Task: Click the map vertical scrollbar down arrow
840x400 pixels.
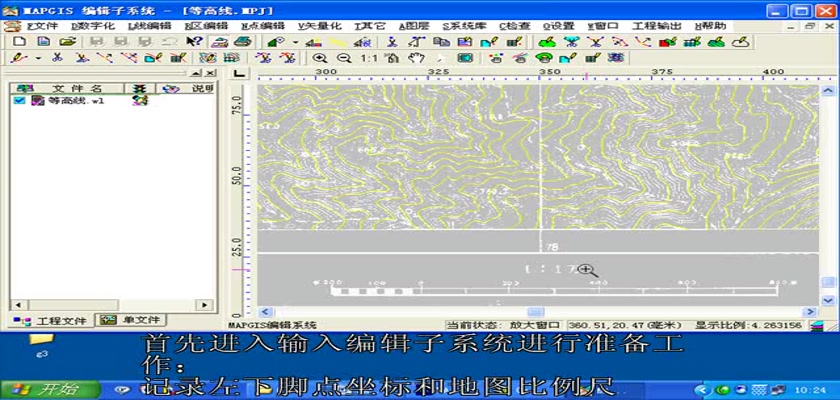Action: pos(828,300)
